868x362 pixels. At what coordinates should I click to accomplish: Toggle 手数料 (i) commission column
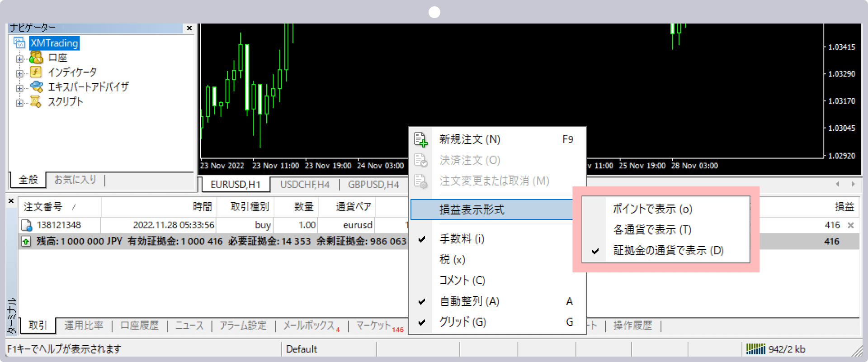497,239
